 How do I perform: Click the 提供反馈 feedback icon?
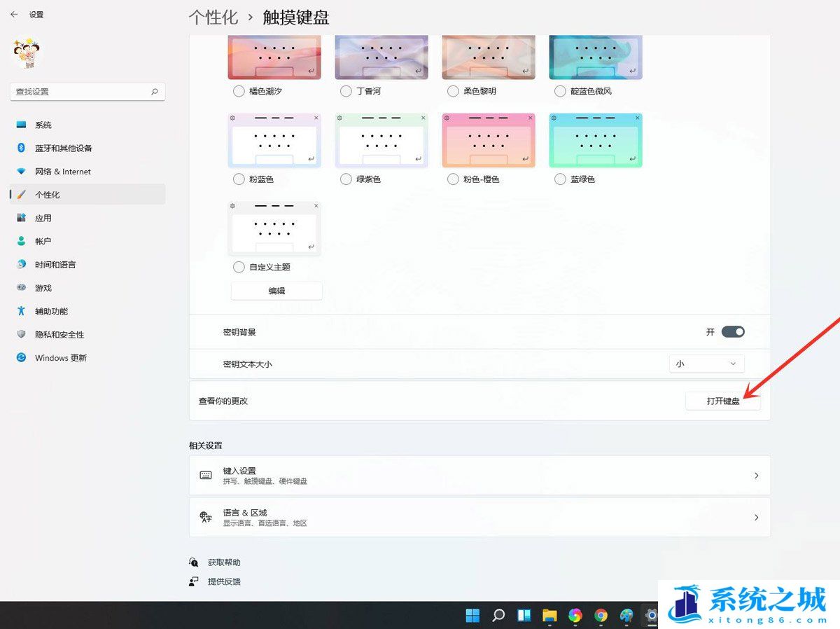click(x=194, y=581)
